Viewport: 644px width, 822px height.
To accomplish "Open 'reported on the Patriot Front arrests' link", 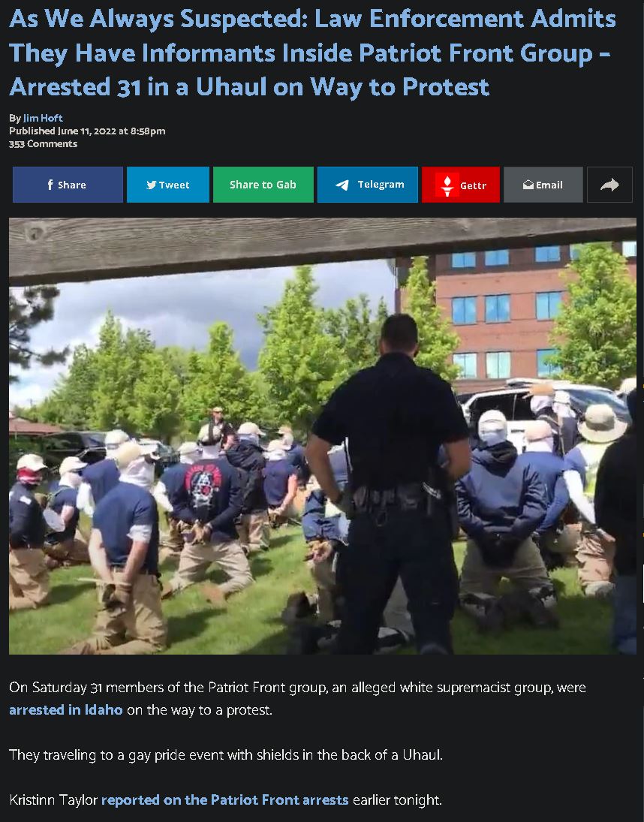I will coord(224,799).
